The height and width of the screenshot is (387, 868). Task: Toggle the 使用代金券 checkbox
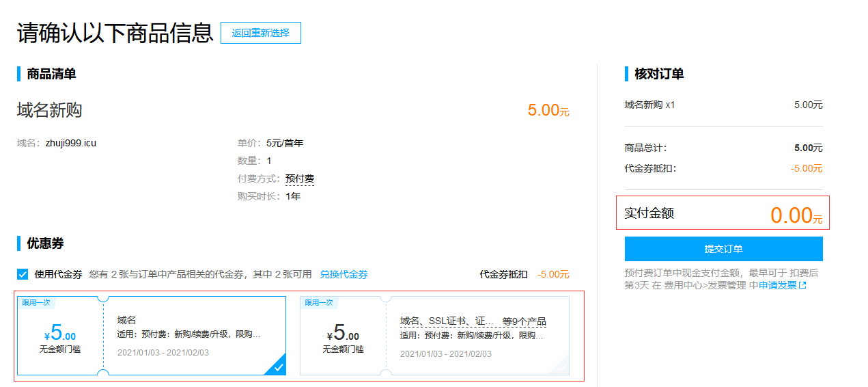pos(23,274)
